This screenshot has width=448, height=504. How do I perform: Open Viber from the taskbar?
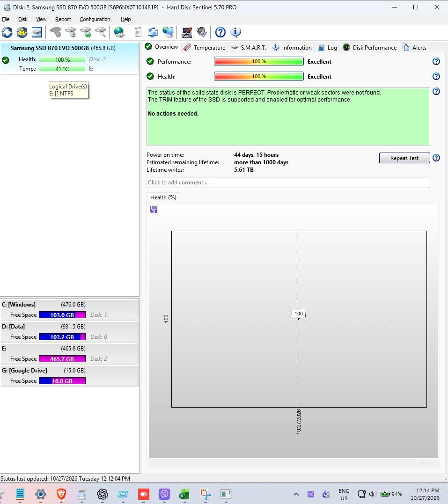coord(164,494)
